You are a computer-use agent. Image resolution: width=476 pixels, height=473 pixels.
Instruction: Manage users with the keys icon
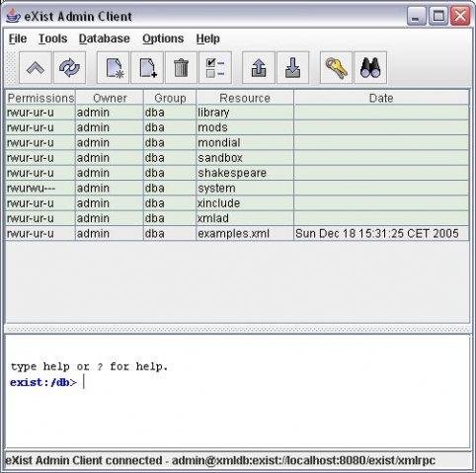336,68
